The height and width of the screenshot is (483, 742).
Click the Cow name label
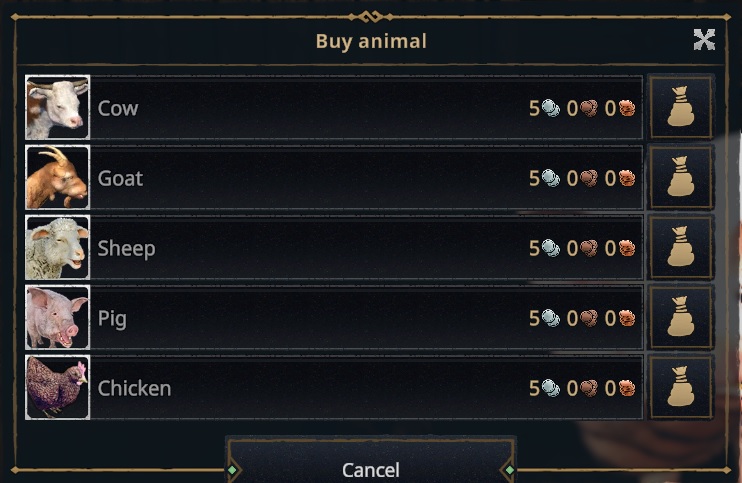pos(118,108)
